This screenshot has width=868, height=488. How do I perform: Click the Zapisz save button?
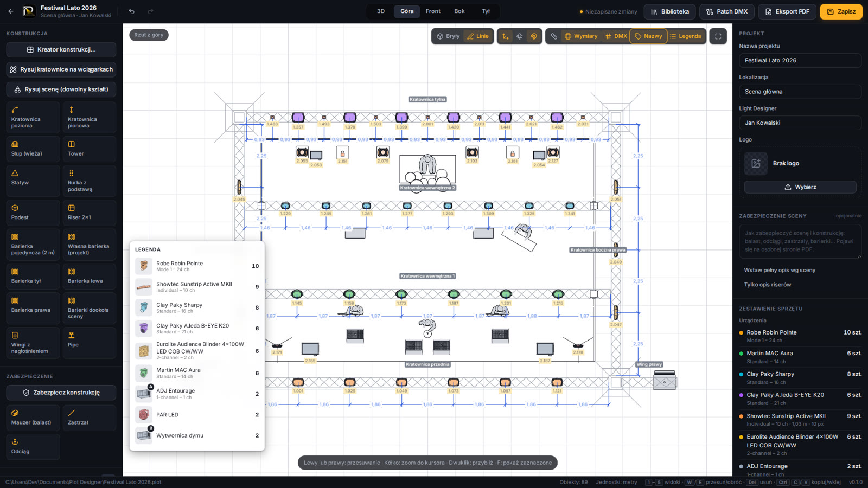click(841, 11)
